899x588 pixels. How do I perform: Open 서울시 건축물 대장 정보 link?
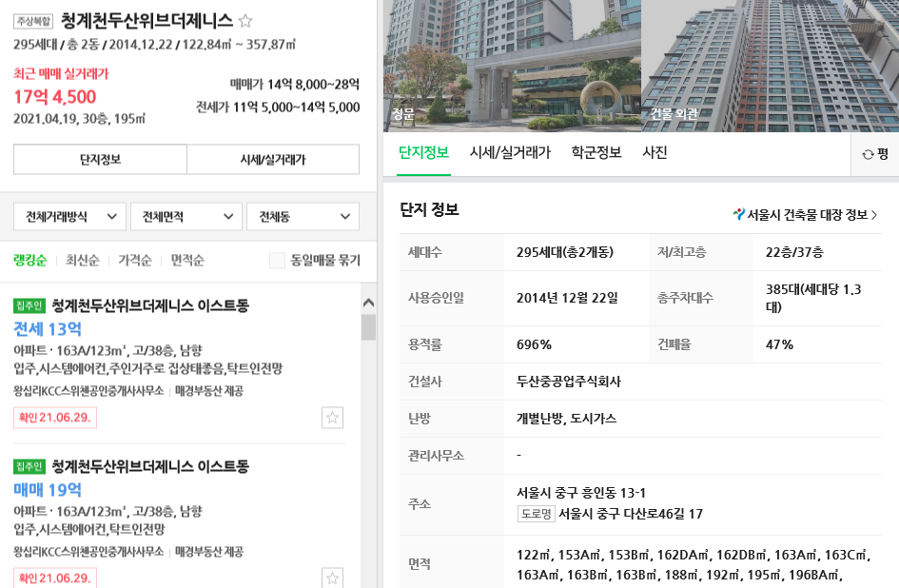tap(806, 214)
